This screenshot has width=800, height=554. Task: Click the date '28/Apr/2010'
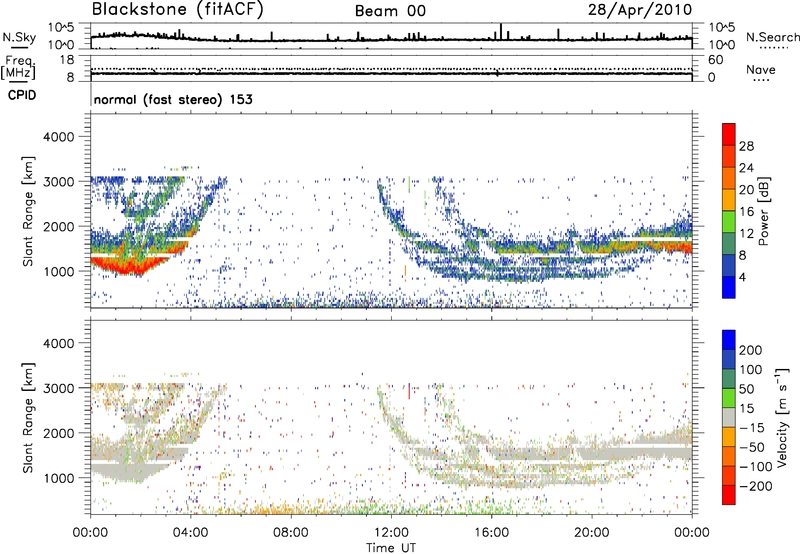(640, 10)
